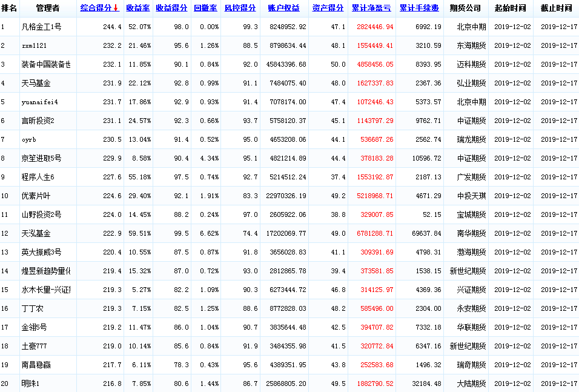
Task: Click futures company 瑞奇期货
Action: (x=472, y=365)
